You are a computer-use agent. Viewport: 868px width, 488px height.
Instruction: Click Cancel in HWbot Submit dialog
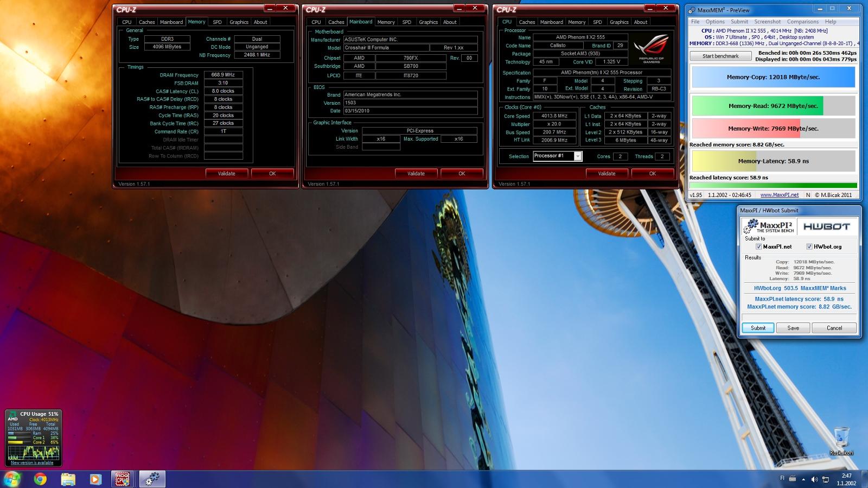click(834, 328)
